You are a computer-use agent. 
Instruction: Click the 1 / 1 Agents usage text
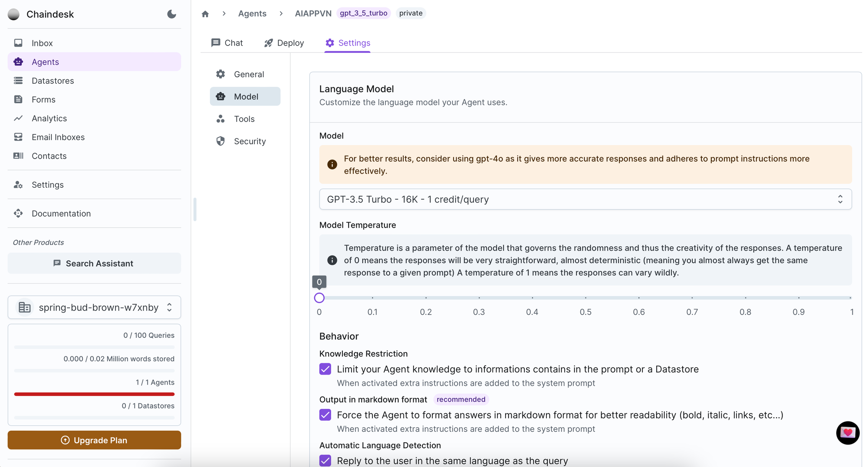click(155, 382)
